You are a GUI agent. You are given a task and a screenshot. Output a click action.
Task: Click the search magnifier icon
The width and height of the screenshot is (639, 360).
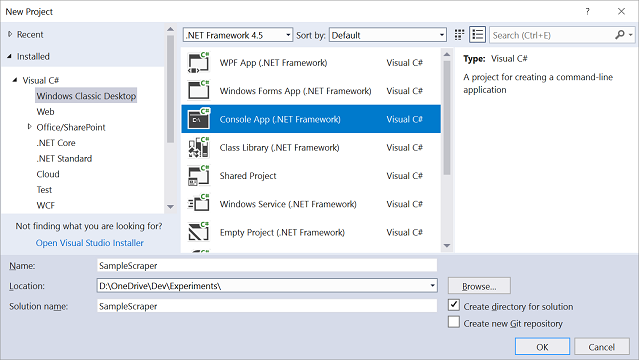point(619,35)
